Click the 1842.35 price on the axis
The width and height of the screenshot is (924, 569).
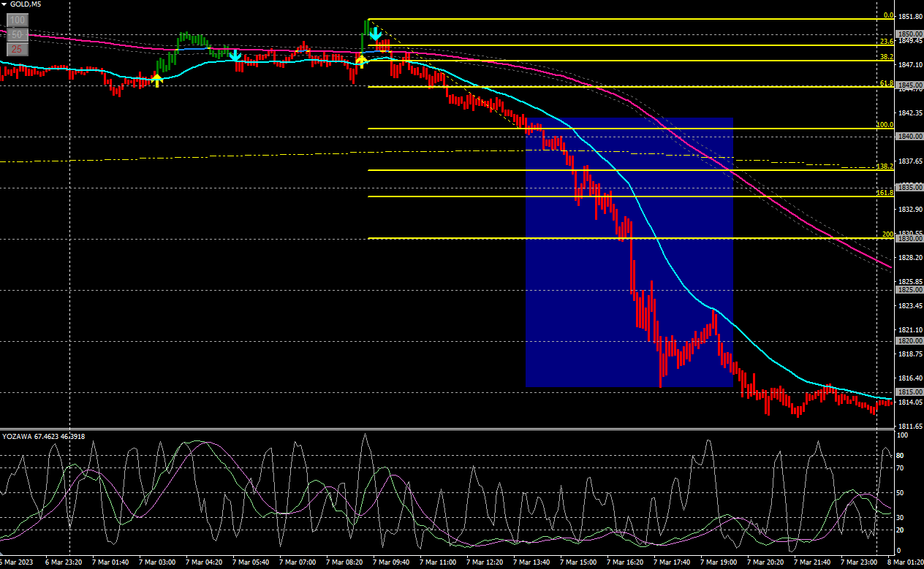tap(909, 113)
